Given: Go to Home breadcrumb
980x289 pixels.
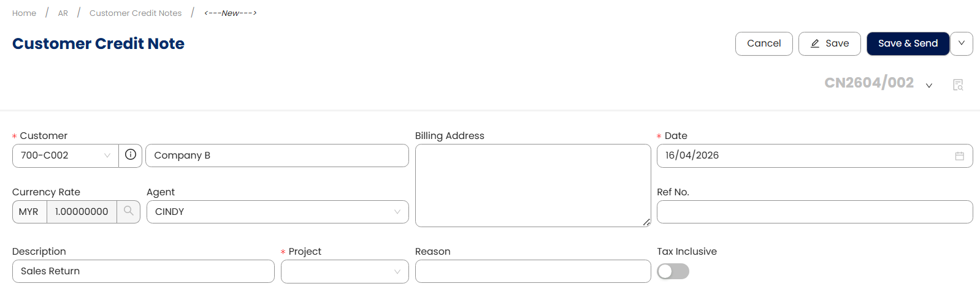Looking at the screenshot, I should click(25, 13).
